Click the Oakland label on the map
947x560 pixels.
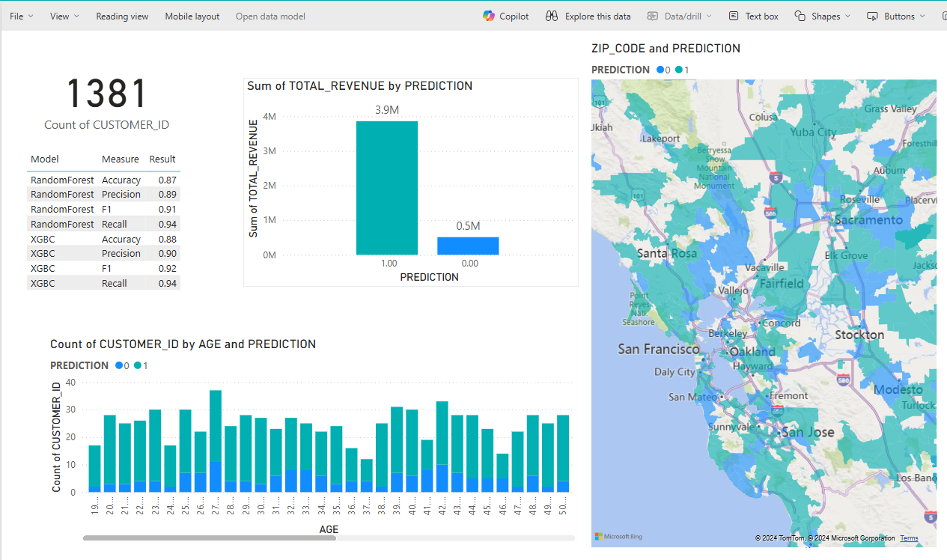point(752,351)
